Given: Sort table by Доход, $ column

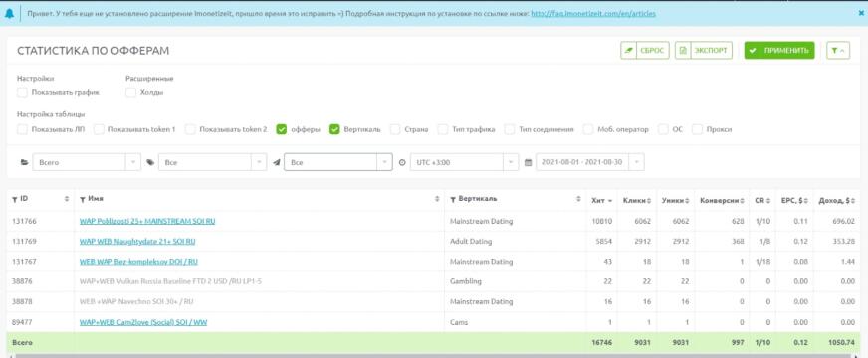Looking at the screenshot, I should tap(838, 200).
